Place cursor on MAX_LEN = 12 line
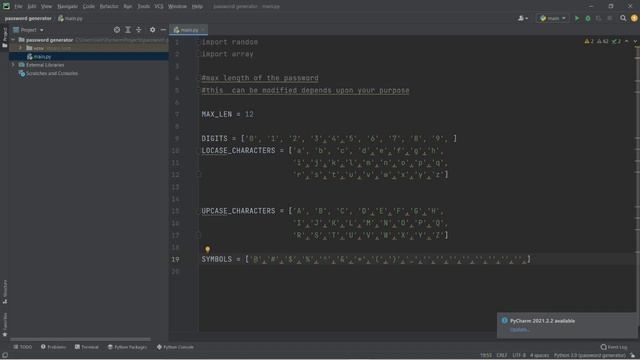 [x=227, y=114]
